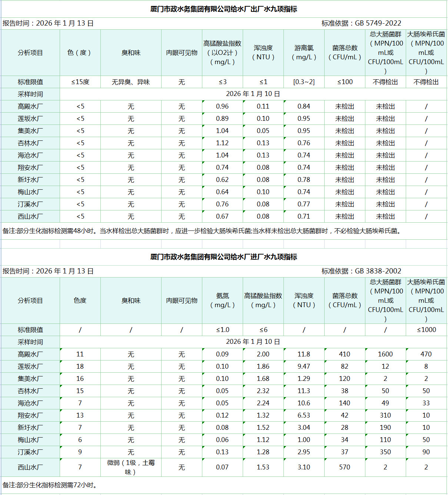
Task: Select the 无异臭、异味 limit cell
Action: 131,82
